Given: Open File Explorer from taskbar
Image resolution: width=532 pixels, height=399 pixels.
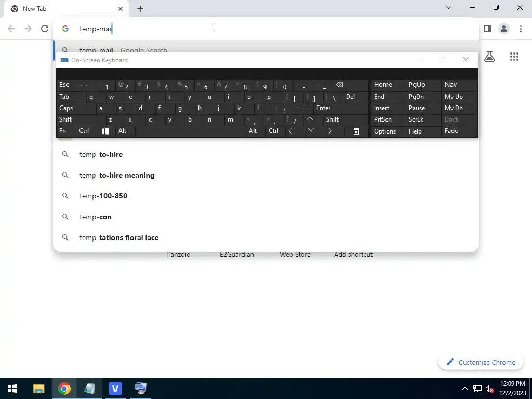Looking at the screenshot, I should click(x=38, y=389).
